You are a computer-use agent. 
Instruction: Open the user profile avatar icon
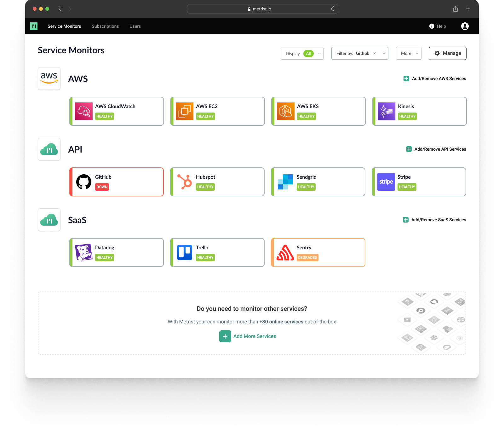click(465, 26)
